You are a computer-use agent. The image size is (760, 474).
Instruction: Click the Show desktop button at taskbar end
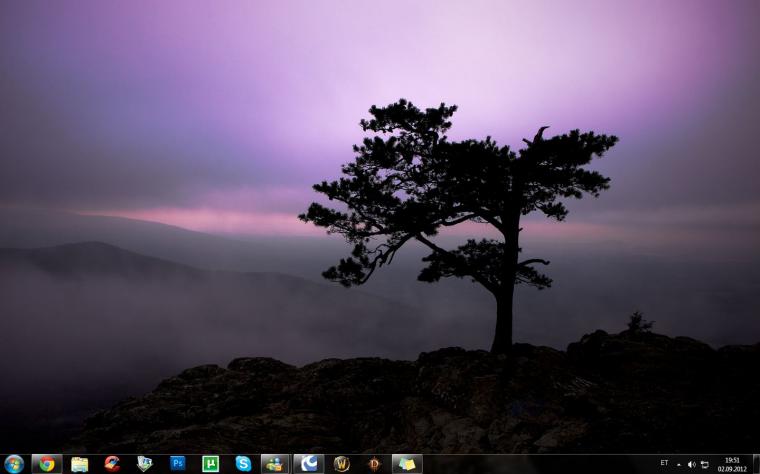point(756,464)
